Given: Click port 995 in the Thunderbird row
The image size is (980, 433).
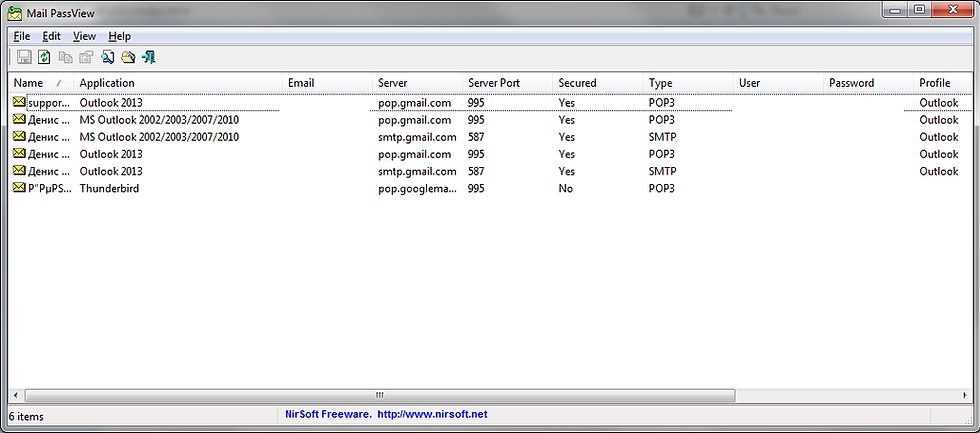Looking at the screenshot, I should (x=476, y=188).
